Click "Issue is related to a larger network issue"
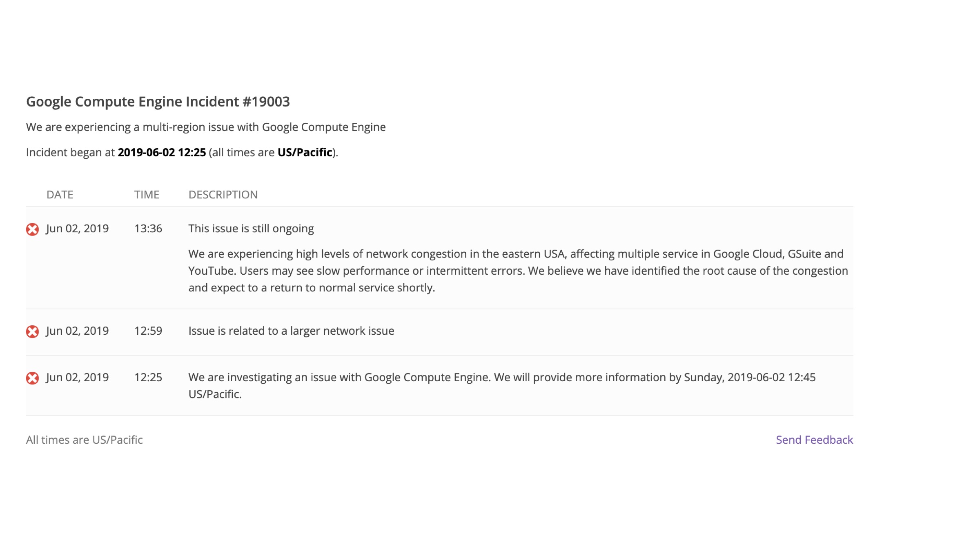The width and height of the screenshot is (980, 549). (x=291, y=331)
